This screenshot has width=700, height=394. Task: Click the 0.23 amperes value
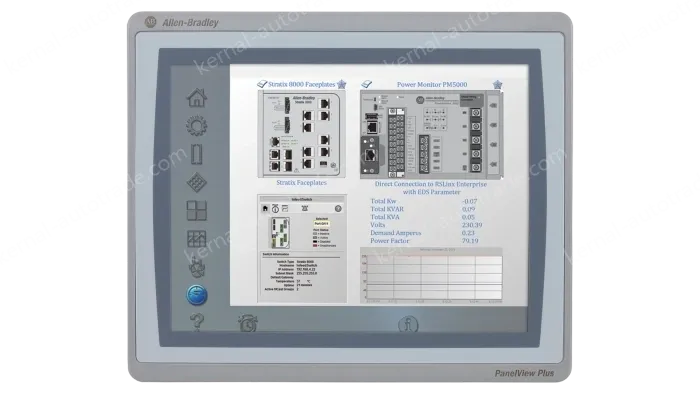click(468, 233)
